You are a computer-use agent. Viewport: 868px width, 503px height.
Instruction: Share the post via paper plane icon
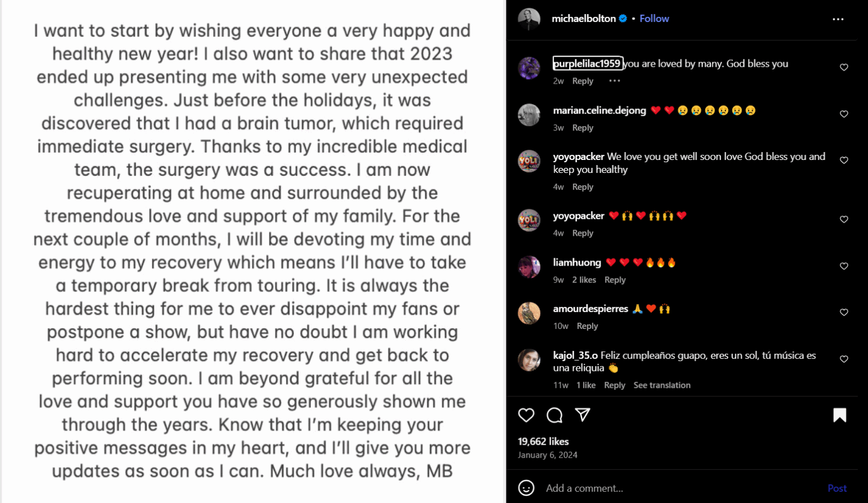[583, 415]
